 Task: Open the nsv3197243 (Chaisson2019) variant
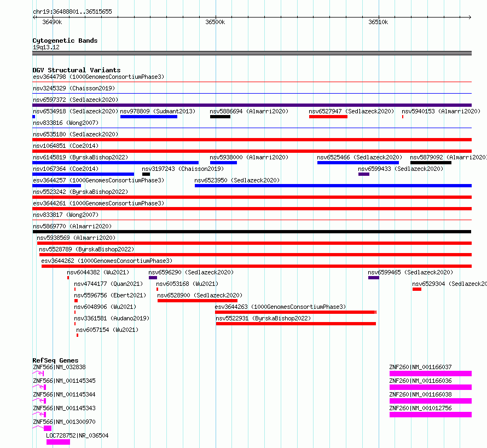click(x=183, y=169)
